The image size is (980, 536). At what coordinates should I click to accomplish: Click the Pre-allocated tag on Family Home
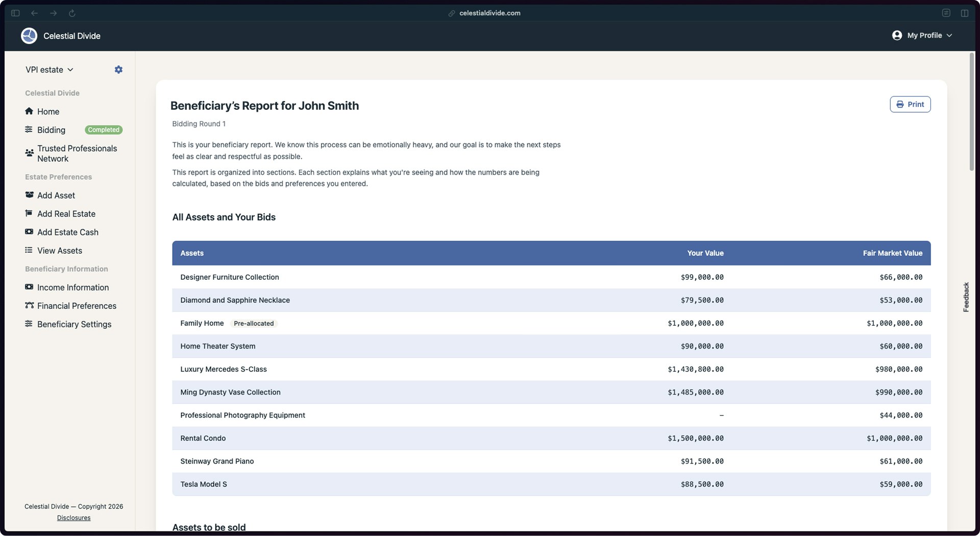tap(254, 323)
